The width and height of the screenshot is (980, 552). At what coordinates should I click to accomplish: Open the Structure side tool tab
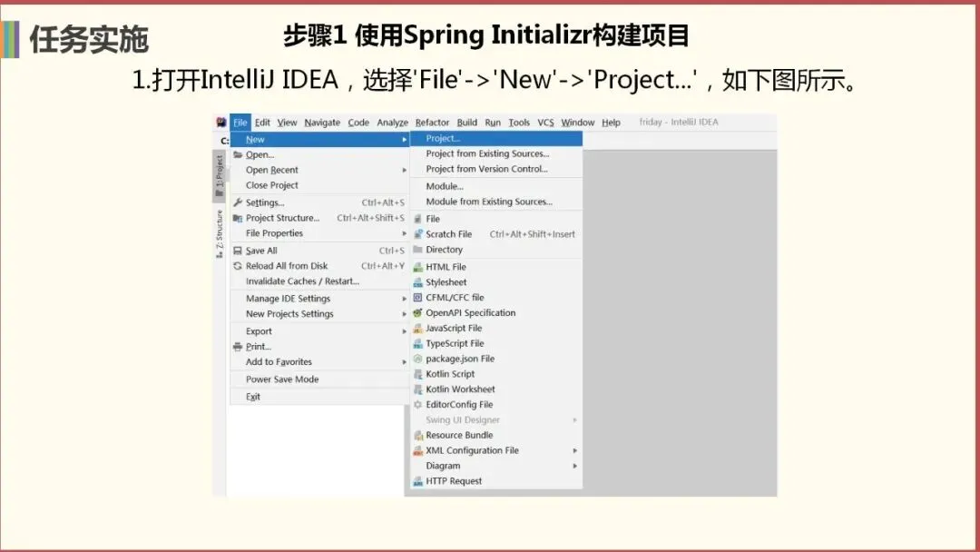(220, 234)
